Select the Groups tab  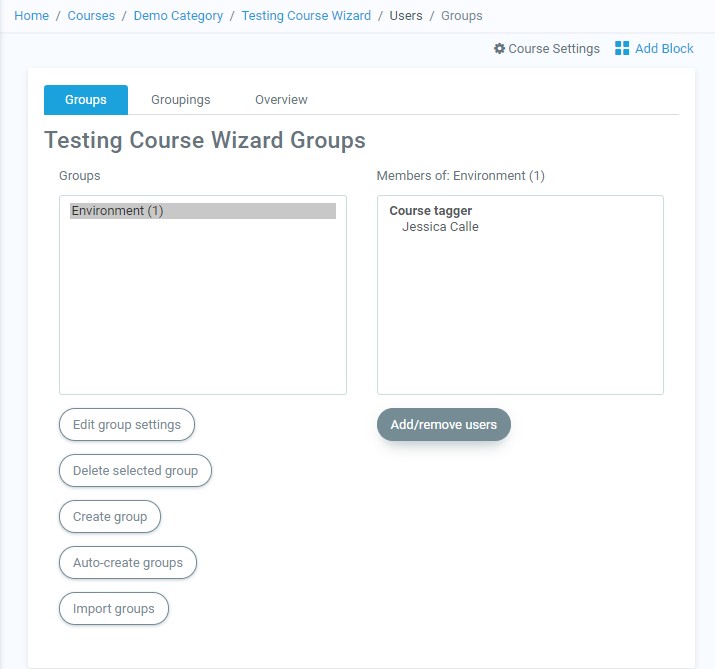point(86,100)
